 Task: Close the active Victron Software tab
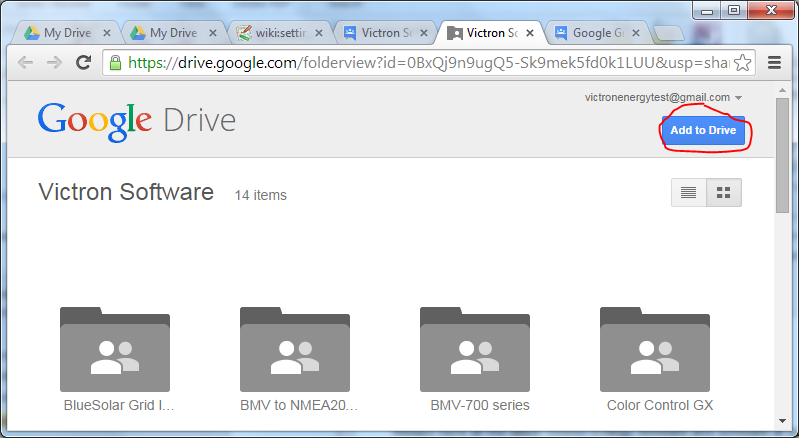tap(530, 33)
